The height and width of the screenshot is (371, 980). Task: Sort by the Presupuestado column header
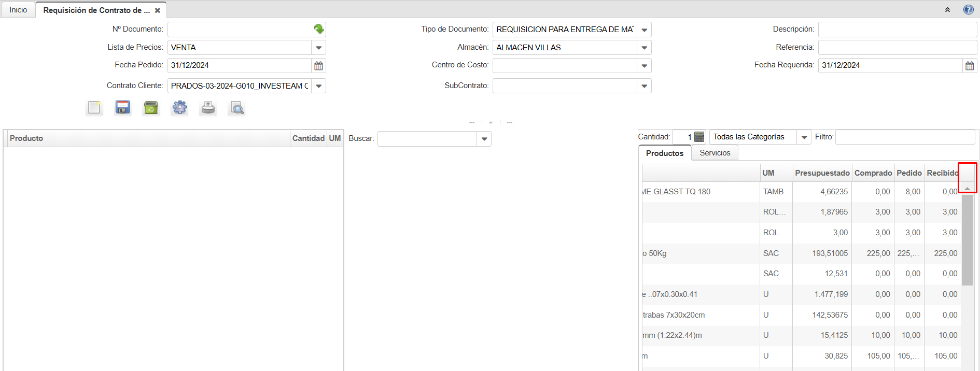point(822,173)
